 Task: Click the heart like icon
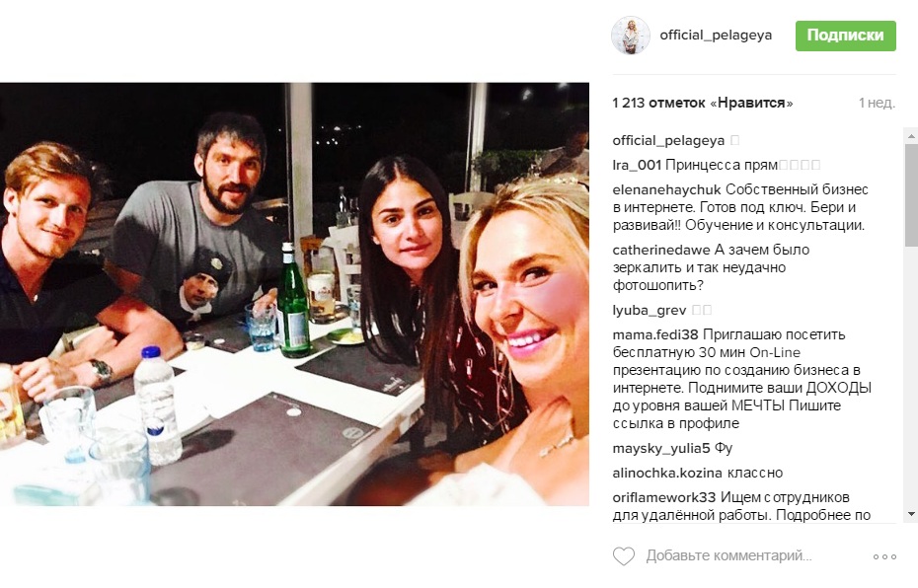(624, 555)
